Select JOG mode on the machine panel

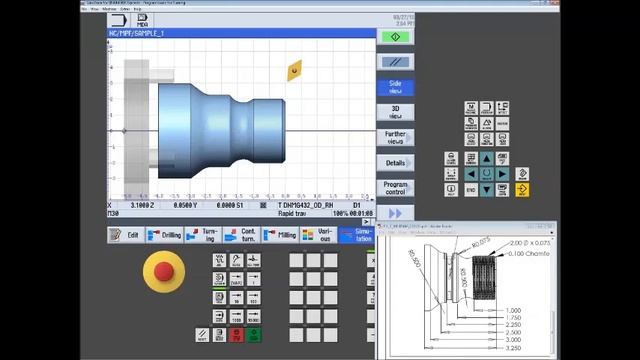[x=219, y=260]
